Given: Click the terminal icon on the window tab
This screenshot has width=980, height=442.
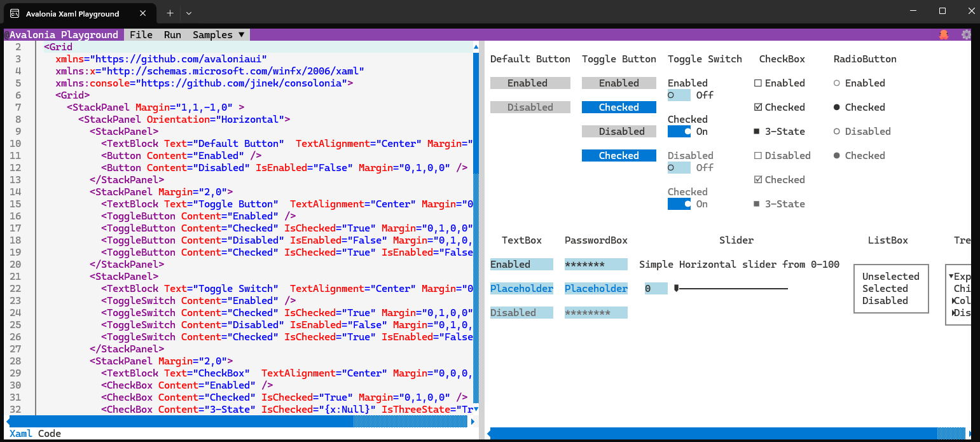Looking at the screenshot, I should point(14,13).
